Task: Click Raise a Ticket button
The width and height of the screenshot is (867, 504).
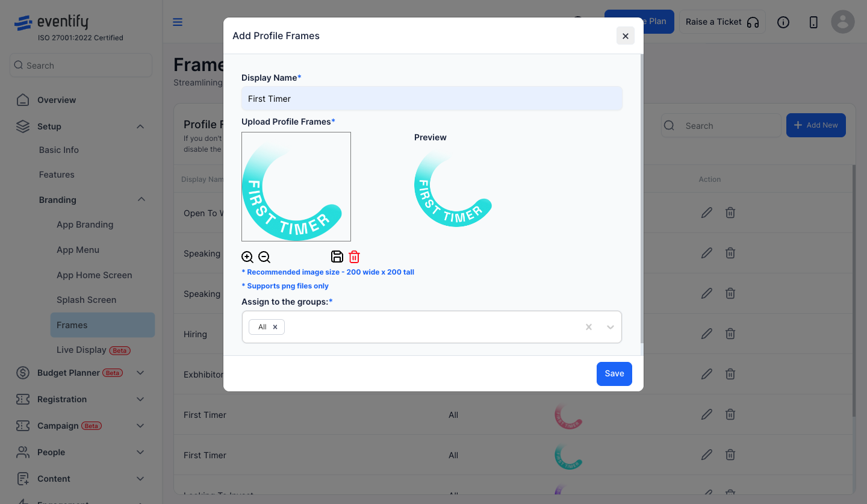Action: coord(722,22)
